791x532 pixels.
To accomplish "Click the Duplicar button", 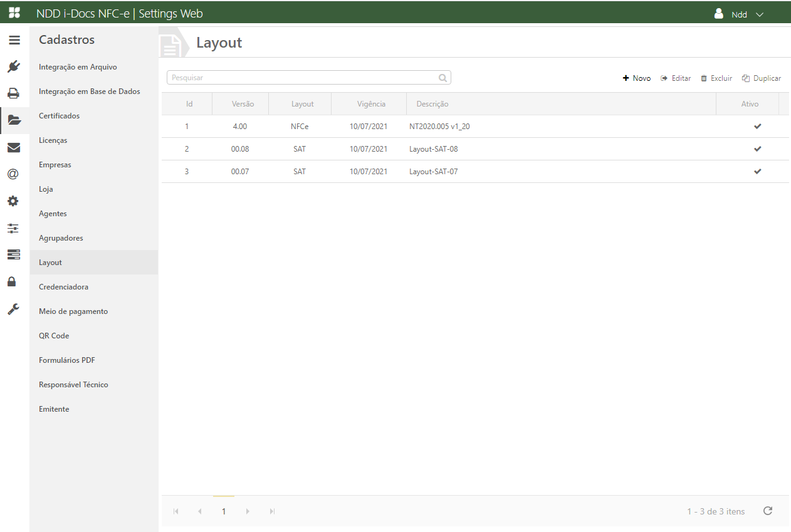I will click(x=762, y=78).
